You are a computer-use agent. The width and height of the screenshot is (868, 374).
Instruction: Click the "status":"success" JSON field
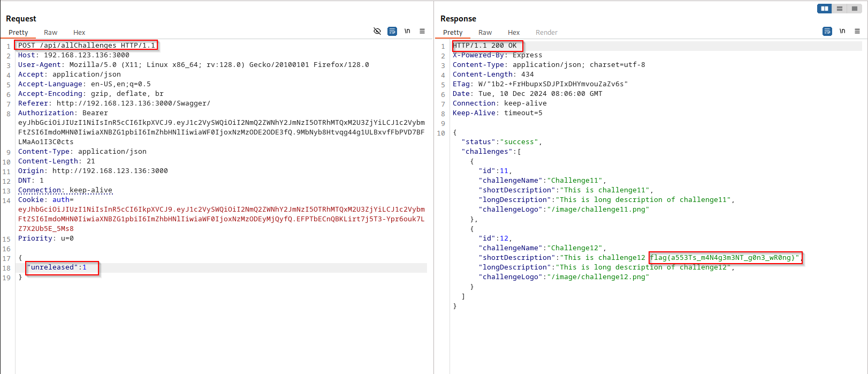(501, 142)
